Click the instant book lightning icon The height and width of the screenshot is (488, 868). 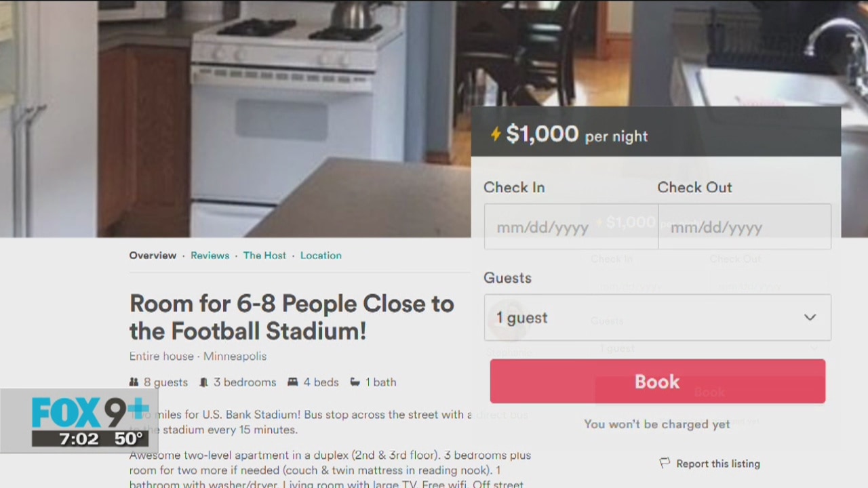coord(496,134)
